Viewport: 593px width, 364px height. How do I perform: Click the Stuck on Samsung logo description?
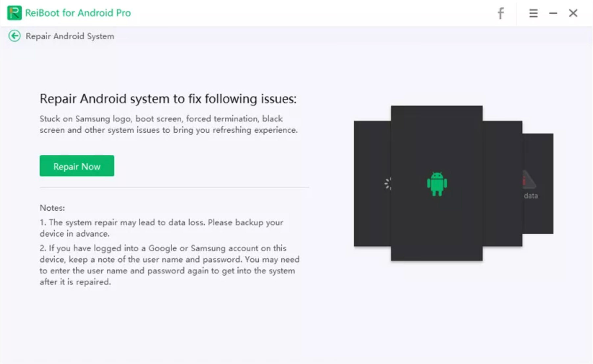pyautogui.click(x=168, y=124)
